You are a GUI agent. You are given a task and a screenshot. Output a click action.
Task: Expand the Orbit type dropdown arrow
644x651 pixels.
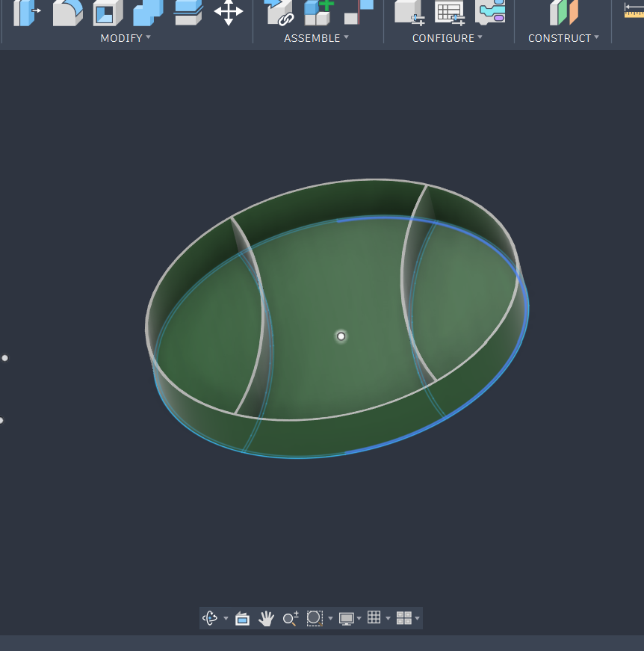(226, 619)
